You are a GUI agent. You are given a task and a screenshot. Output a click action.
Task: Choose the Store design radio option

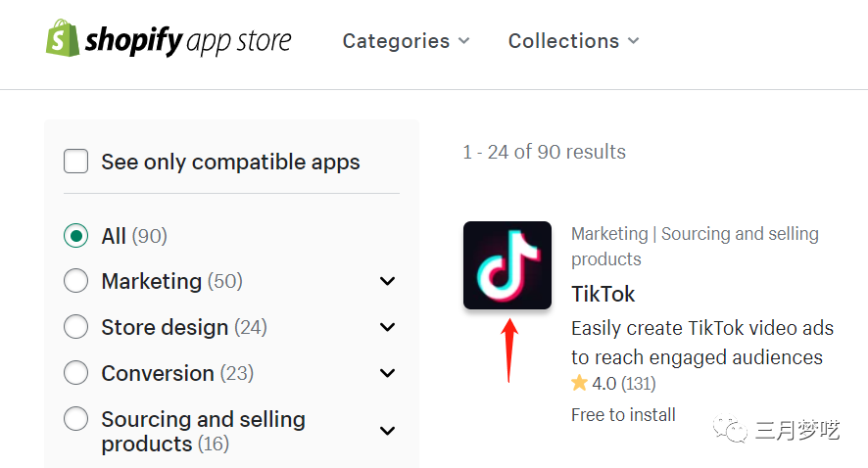76,327
